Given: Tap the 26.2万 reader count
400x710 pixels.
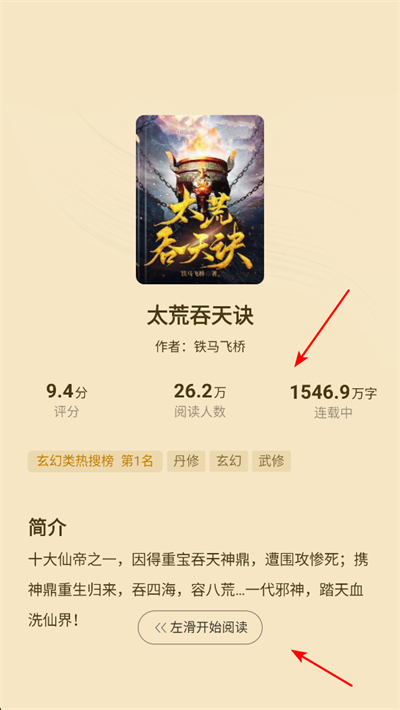Looking at the screenshot, I should tap(200, 391).
